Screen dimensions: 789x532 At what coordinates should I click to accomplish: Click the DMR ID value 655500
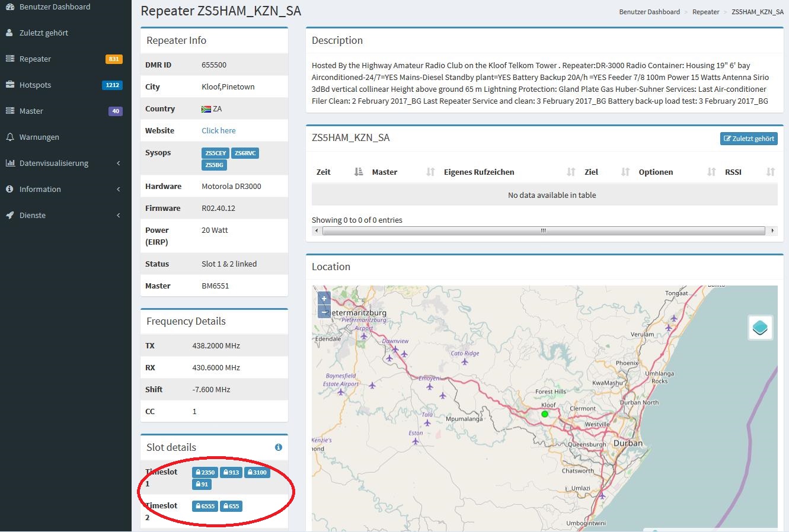point(214,65)
